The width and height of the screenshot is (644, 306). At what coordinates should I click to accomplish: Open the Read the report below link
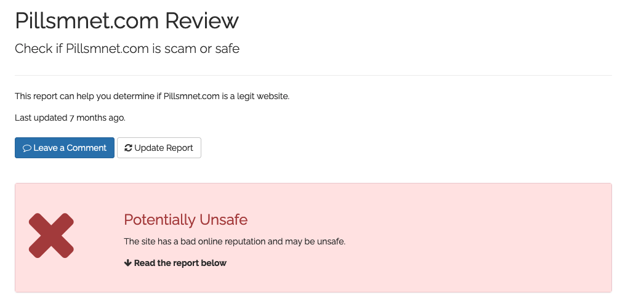pyautogui.click(x=175, y=263)
